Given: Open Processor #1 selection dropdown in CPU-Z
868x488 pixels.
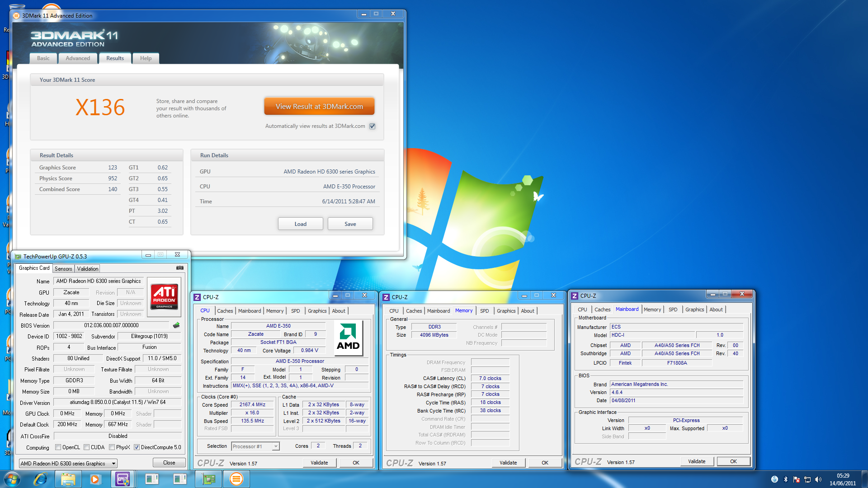Looking at the screenshot, I should coord(255,446).
